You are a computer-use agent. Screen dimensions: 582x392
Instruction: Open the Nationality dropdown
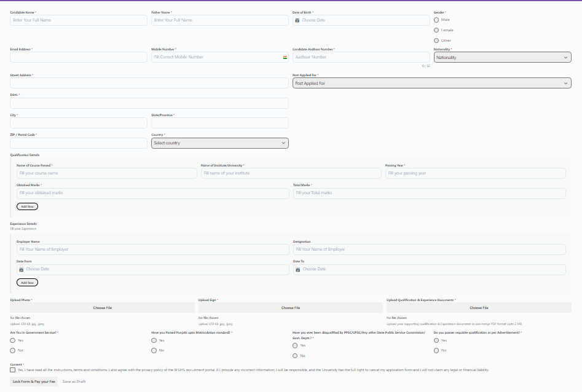coord(502,57)
